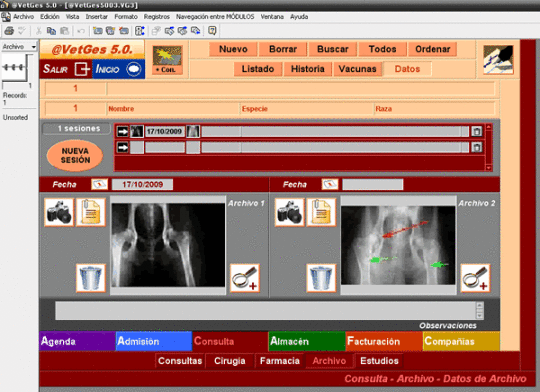The image size is (540, 392).
Task: Click the Borrar button
Action: 283,49
